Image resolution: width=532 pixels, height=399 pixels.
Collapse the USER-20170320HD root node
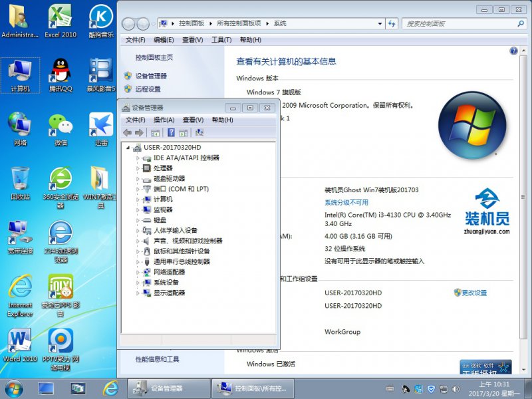click(128, 148)
